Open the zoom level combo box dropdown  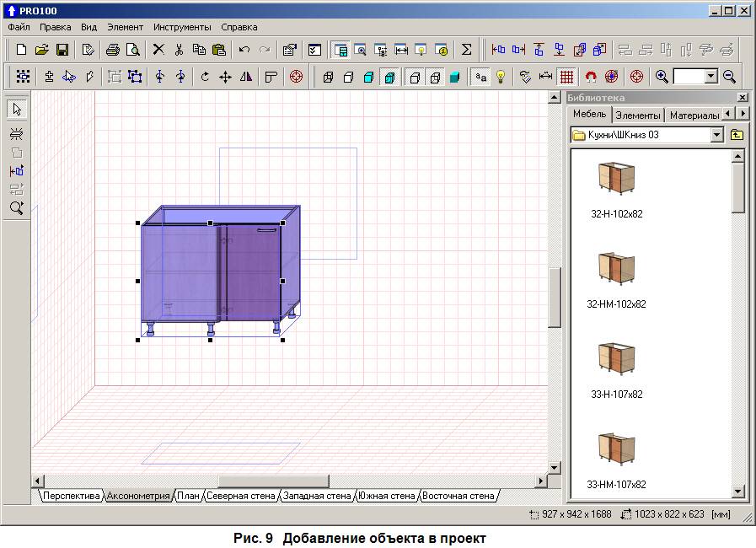click(710, 77)
